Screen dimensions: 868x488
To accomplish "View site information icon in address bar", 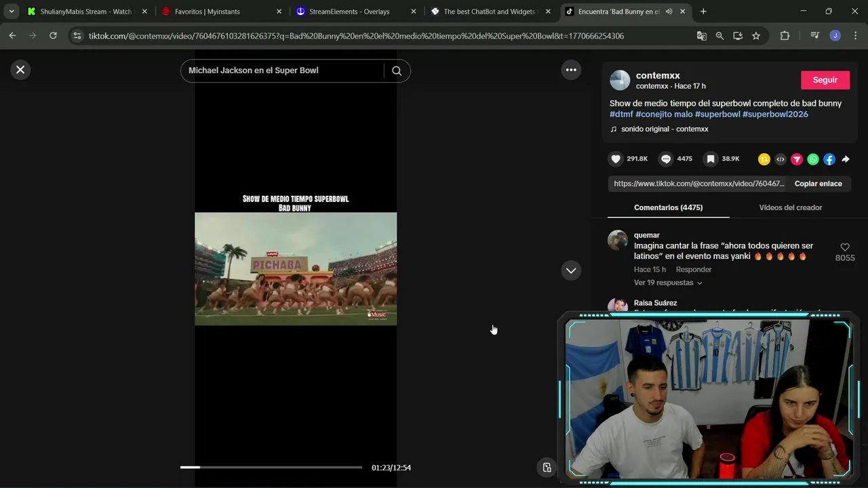I will [77, 36].
